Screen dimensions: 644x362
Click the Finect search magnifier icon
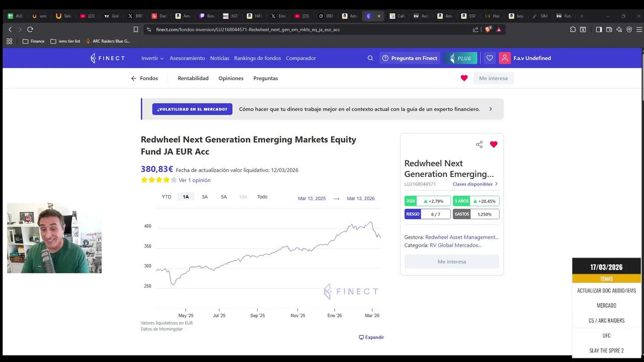(370, 58)
